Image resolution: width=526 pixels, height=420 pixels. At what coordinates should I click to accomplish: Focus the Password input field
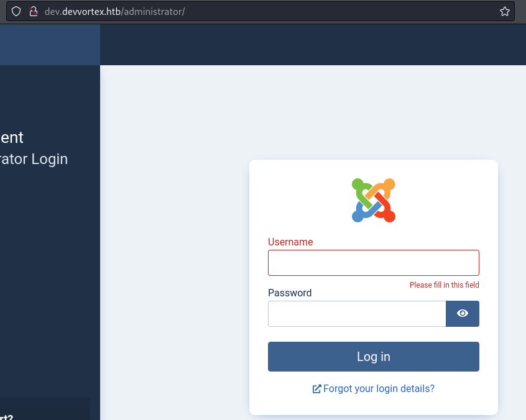point(357,313)
